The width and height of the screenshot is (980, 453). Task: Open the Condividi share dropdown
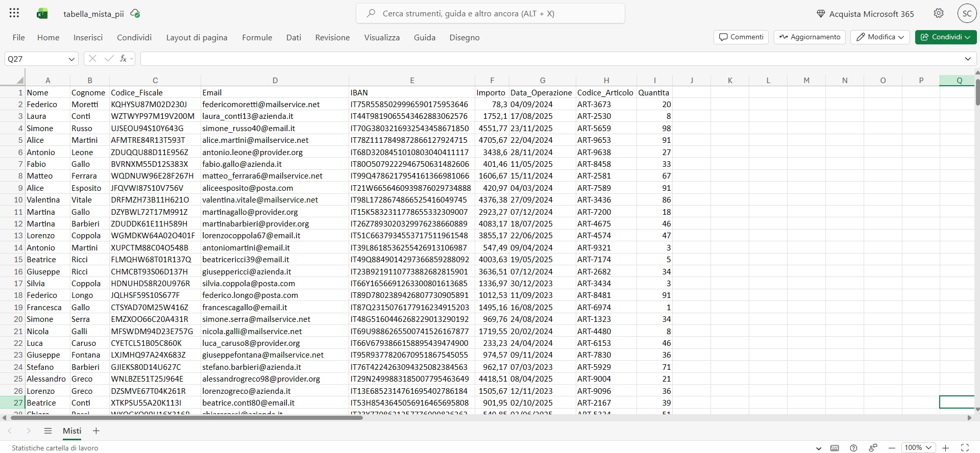tap(946, 37)
